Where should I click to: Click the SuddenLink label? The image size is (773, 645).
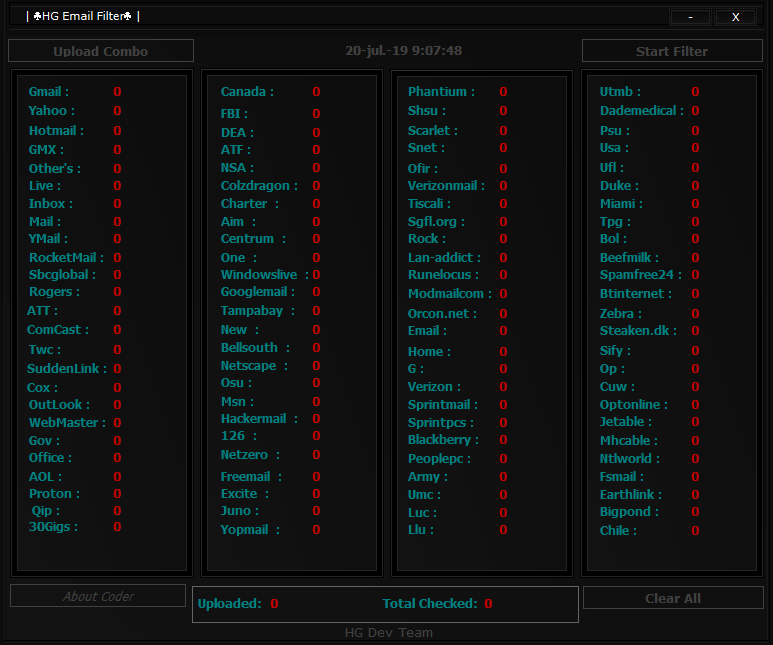click(67, 368)
